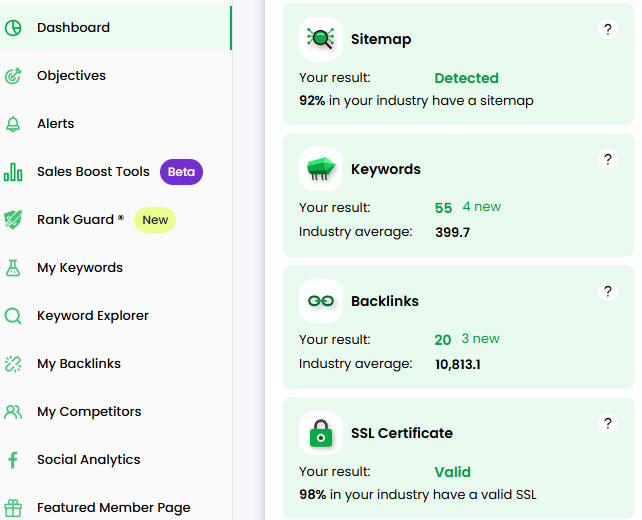Viewport: 642px width, 520px height.
Task: Click the '3 new' backlinks label
Action: pyautogui.click(x=480, y=339)
